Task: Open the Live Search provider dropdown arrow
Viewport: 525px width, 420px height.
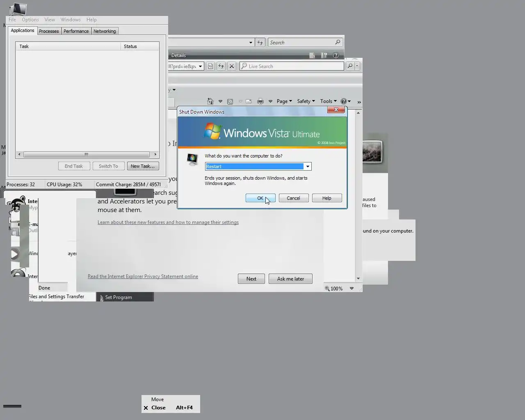Action: 357,66
